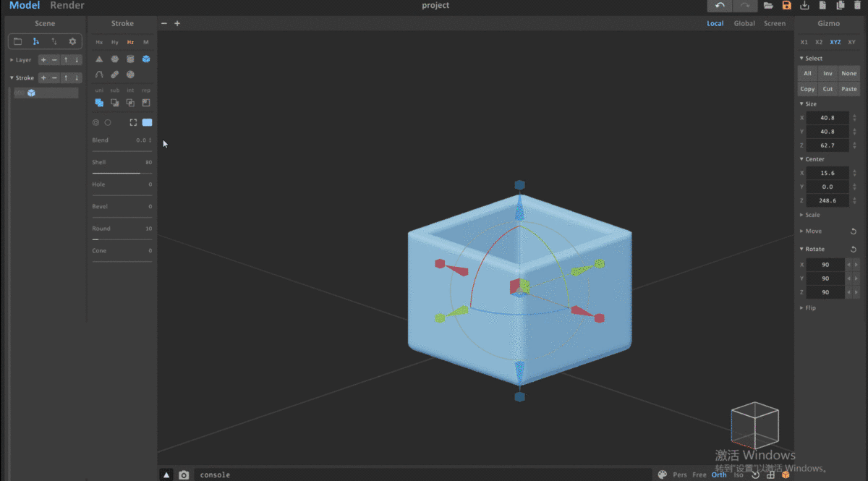
Task: Open the scene settings gear icon
Action: click(72, 41)
